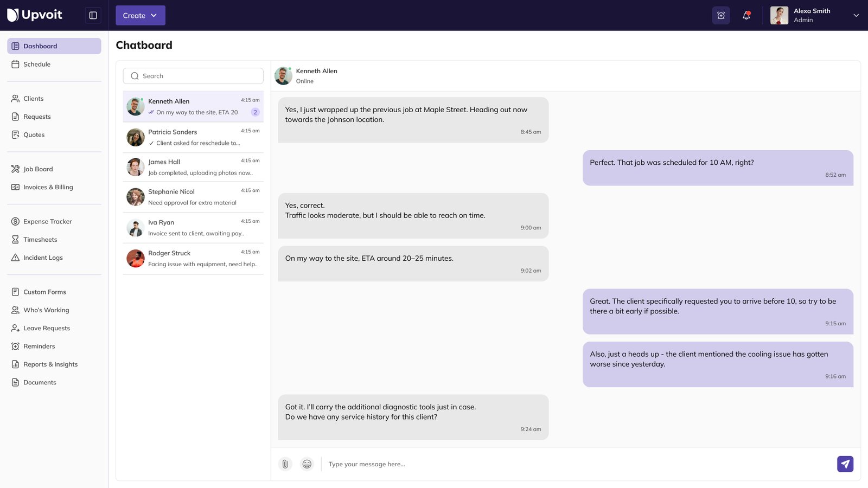This screenshot has width=868, height=488.
Task: Open notifications via the bell icon
Action: point(746,15)
